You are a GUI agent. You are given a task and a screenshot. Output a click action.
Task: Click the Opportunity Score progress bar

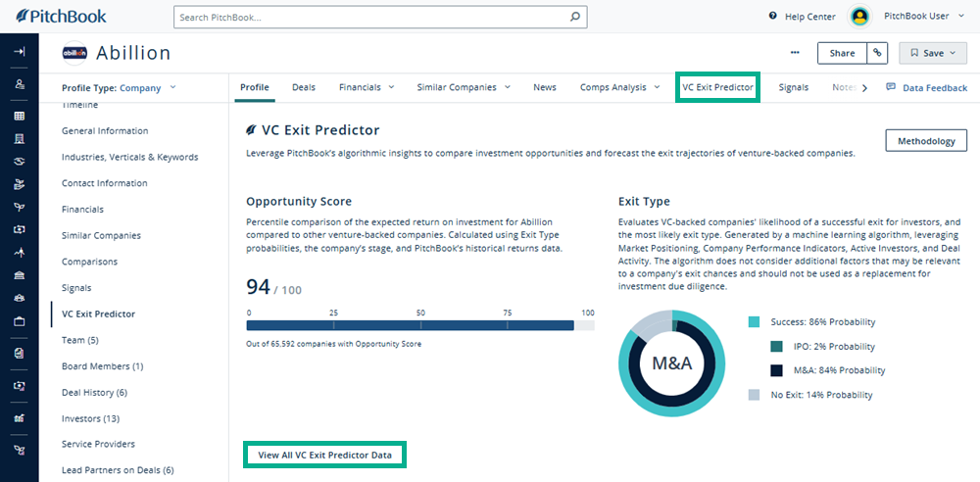(x=420, y=325)
